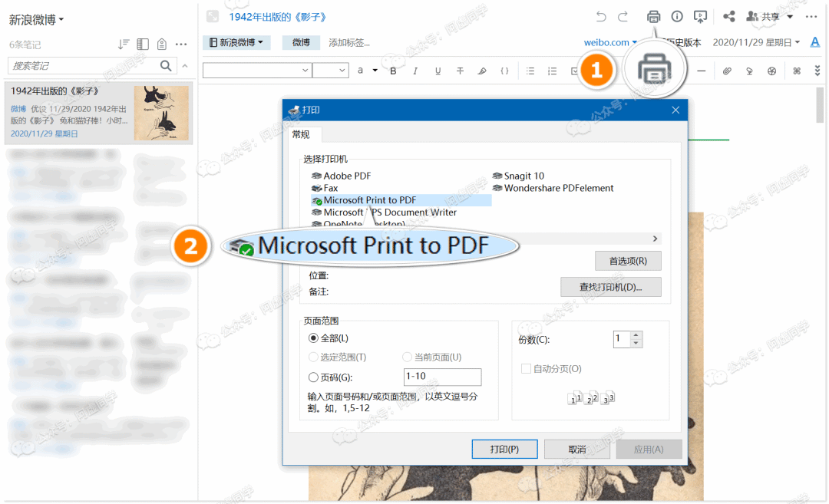Expand the note to full window
829x504 pixels.
(x=213, y=16)
